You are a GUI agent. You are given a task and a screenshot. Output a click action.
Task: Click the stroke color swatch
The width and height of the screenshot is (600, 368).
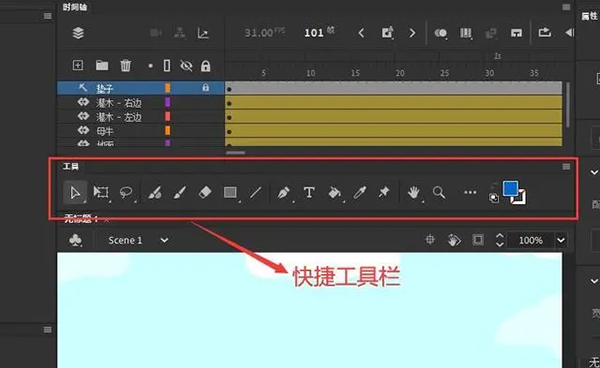pos(521,198)
